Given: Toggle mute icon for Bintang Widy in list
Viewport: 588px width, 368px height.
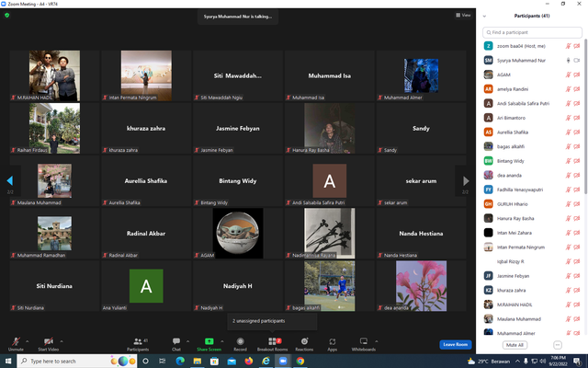Looking at the screenshot, I should point(569,161).
